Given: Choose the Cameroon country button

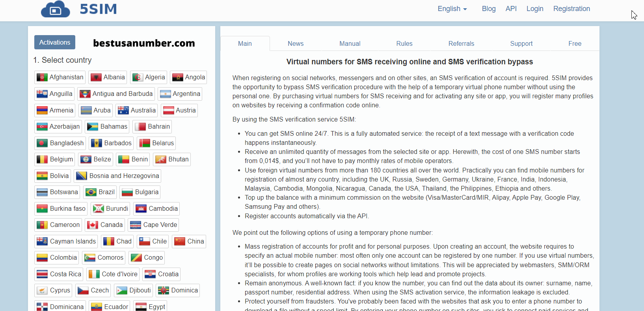Looking at the screenshot, I should pyautogui.click(x=58, y=225).
